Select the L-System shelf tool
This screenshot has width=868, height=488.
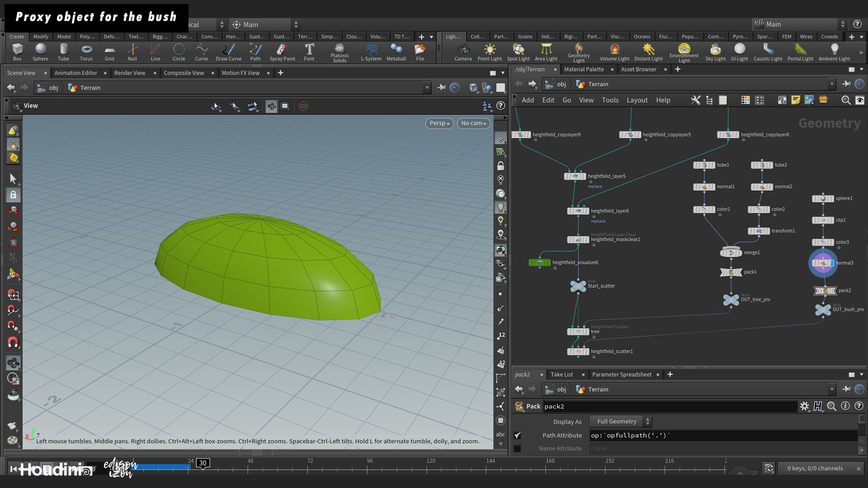pyautogui.click(x=371, y=51)
